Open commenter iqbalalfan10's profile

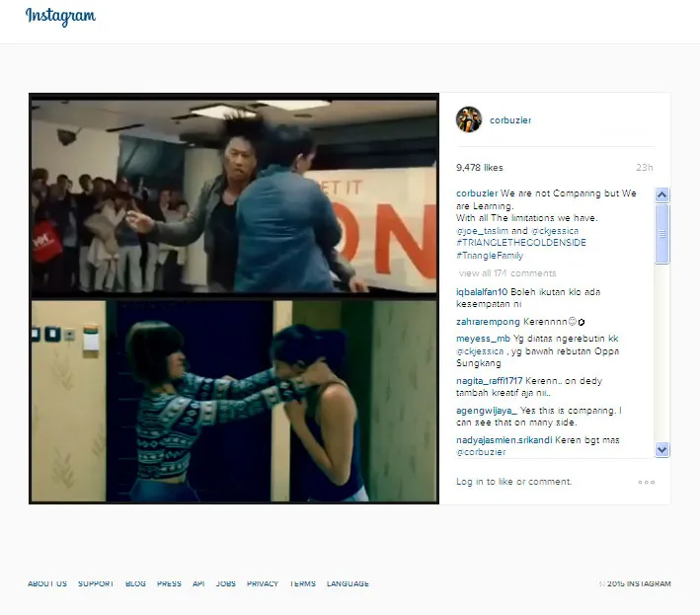coord(482,292)
